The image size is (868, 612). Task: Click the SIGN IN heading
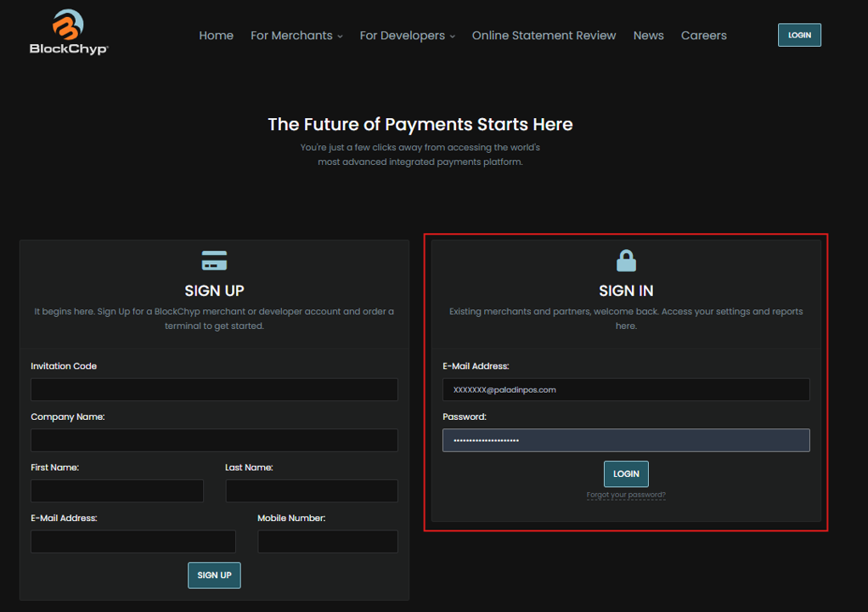[626, 291]
